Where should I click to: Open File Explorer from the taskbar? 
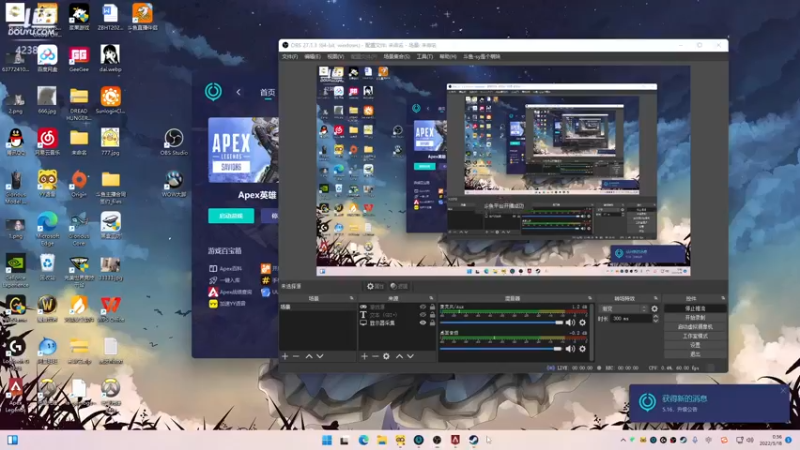(382, 440)
